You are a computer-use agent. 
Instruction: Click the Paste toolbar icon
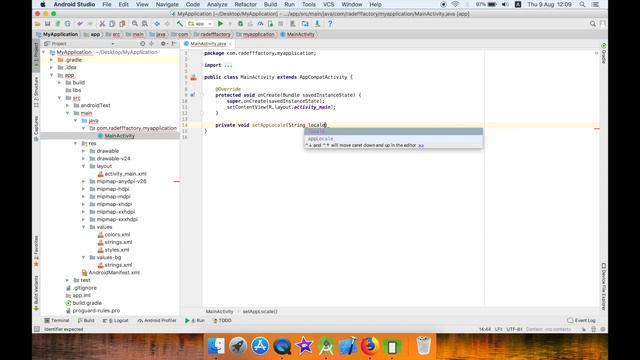122,24
